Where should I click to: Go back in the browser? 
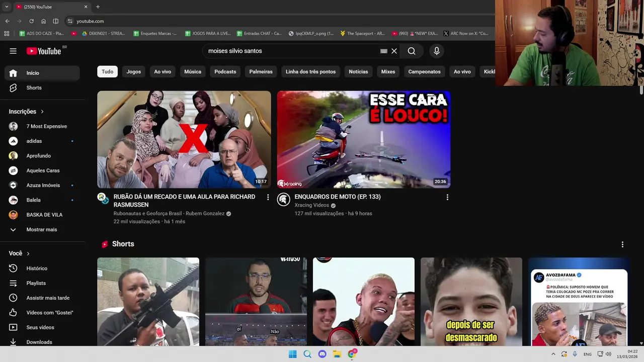click(7, 21)
